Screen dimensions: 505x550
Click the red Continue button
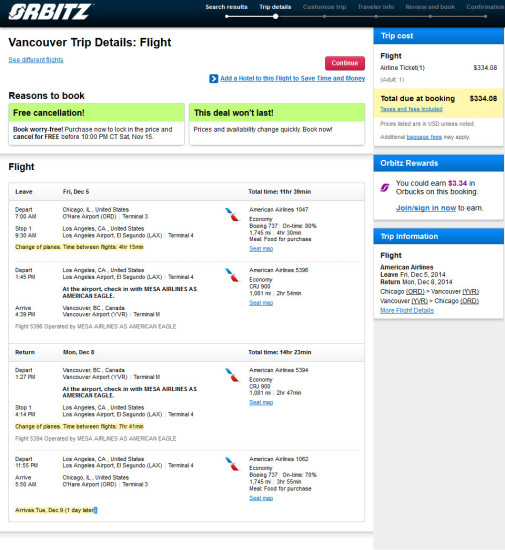click(345, 63)
